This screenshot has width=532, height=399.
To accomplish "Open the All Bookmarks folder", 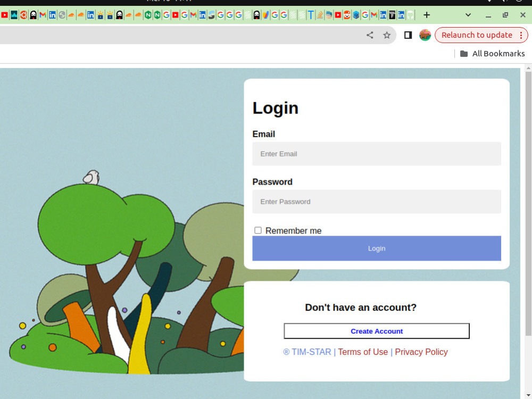I will pyautogui.click(x=492, y=54).
